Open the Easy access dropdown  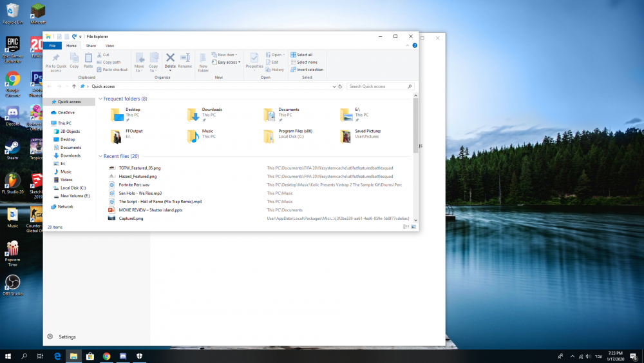[226, 62]
